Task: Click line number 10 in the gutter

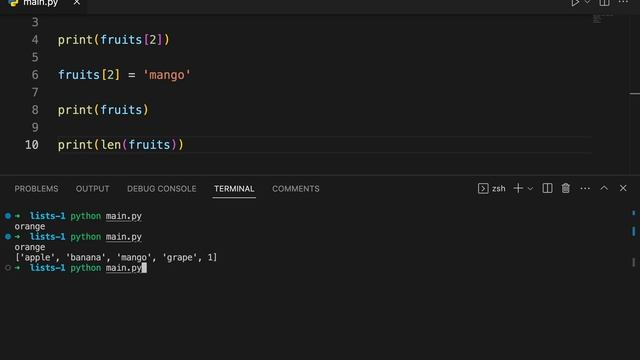Action: [x=32, y=145]
